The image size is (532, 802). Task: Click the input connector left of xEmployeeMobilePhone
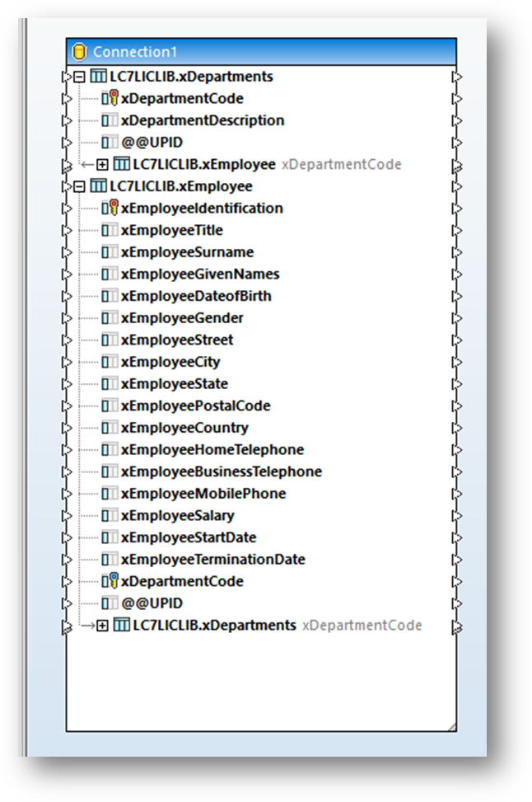pos(67,494)
